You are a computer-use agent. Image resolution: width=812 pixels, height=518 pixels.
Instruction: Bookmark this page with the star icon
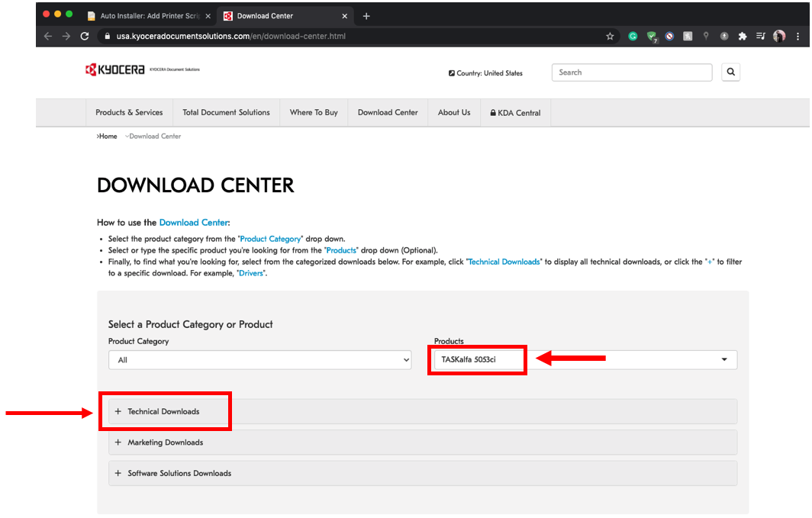[x=610, y=36]
